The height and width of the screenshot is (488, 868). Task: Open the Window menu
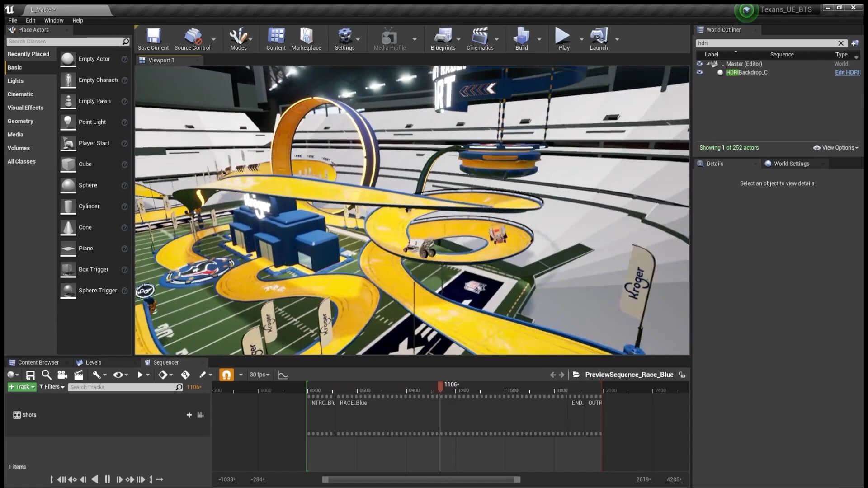(53, 20)
